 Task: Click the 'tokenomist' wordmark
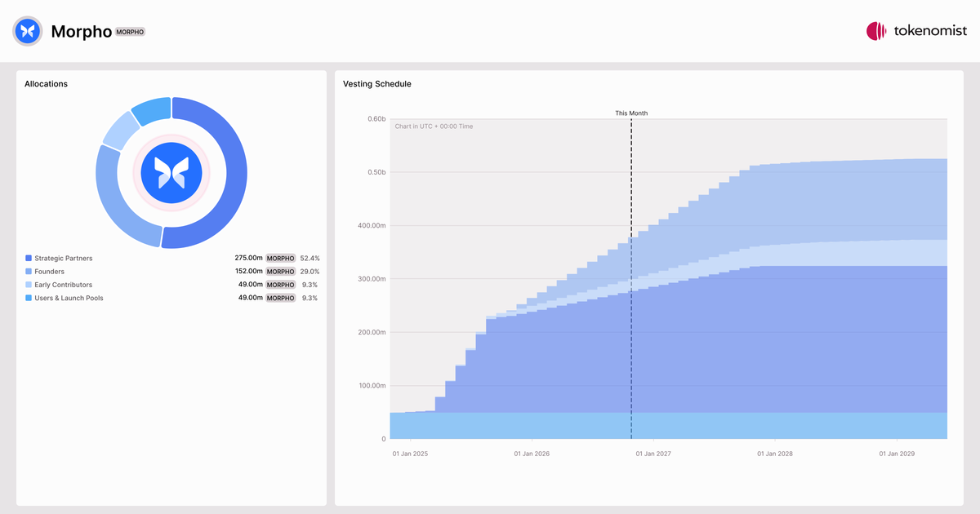coord(929,31)
